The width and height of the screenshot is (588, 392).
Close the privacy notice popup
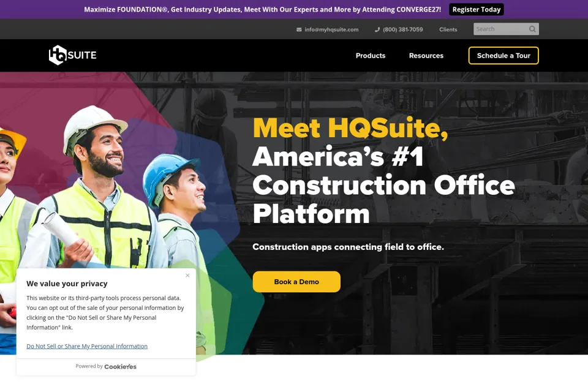pyautogui.click(x=187, y=276)
